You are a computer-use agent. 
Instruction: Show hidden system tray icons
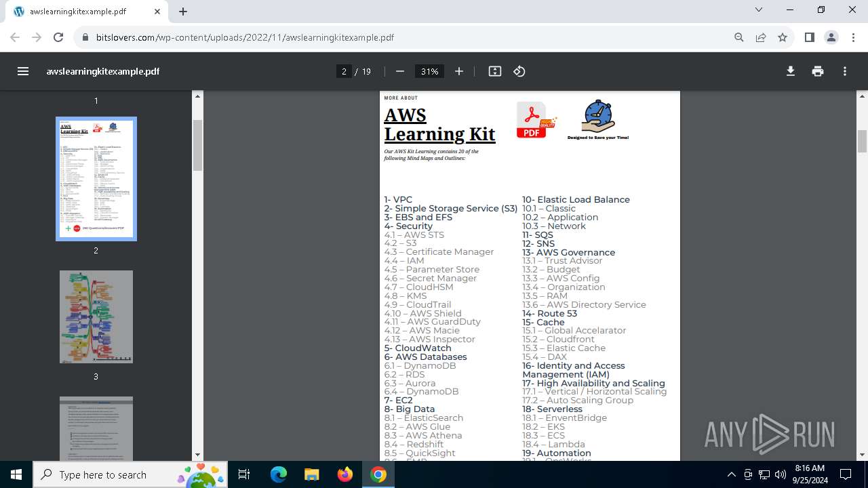pyautogui.click(x=731, y=474)
